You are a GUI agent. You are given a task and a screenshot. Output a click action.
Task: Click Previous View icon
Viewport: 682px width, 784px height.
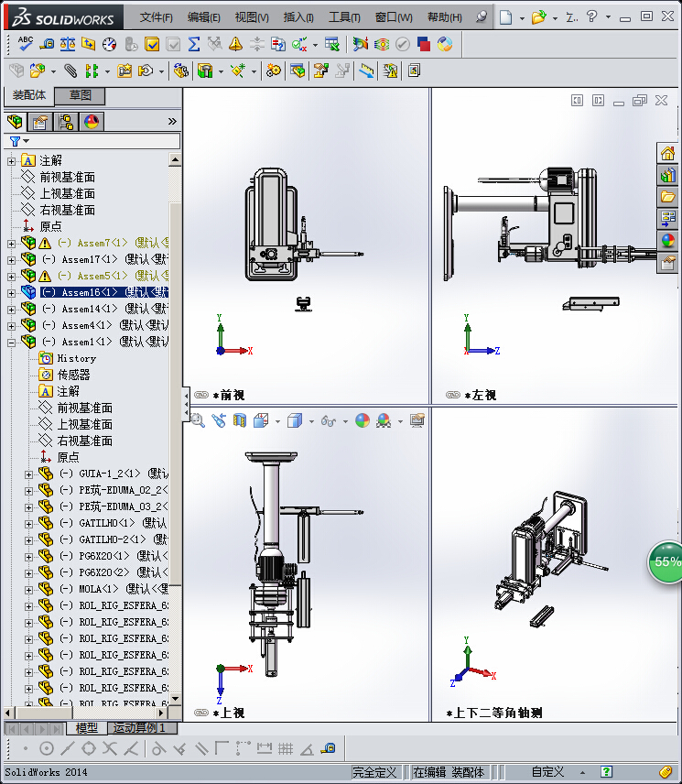pyautogui.click(x=219, y=420)
